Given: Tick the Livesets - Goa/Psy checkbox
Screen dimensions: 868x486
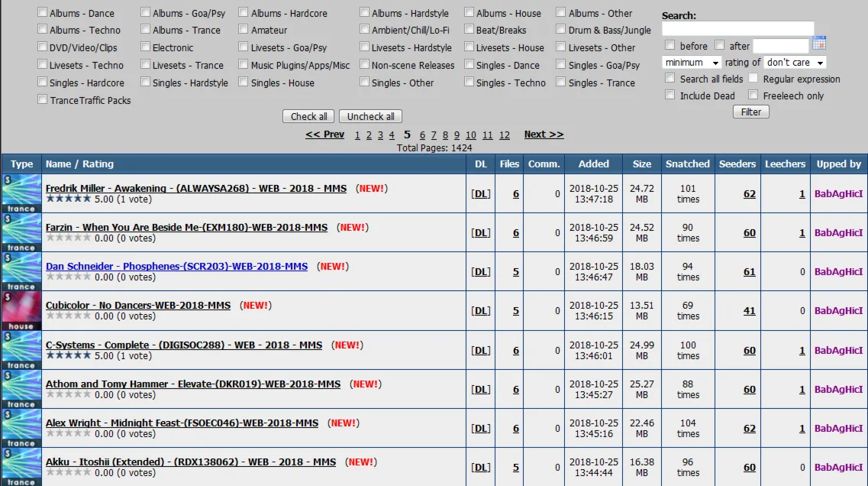Looking at the screenshot, I should point(243,47).
